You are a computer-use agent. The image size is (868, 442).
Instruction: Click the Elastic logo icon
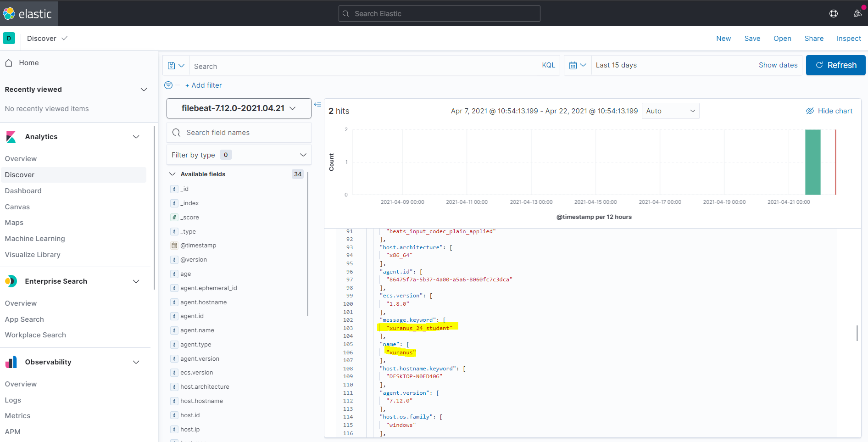[9, 14]
